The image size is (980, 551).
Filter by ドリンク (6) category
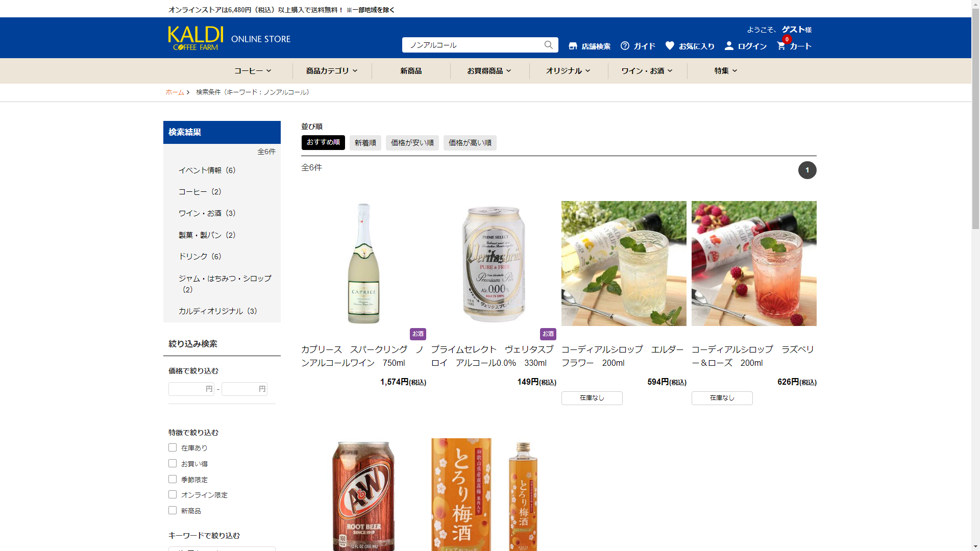pyautogui.click(x=200, y=257)
